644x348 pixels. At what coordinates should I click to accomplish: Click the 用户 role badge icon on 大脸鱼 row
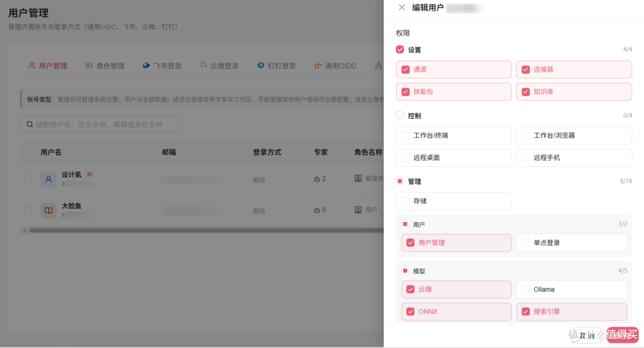click(x=358, y=210)
